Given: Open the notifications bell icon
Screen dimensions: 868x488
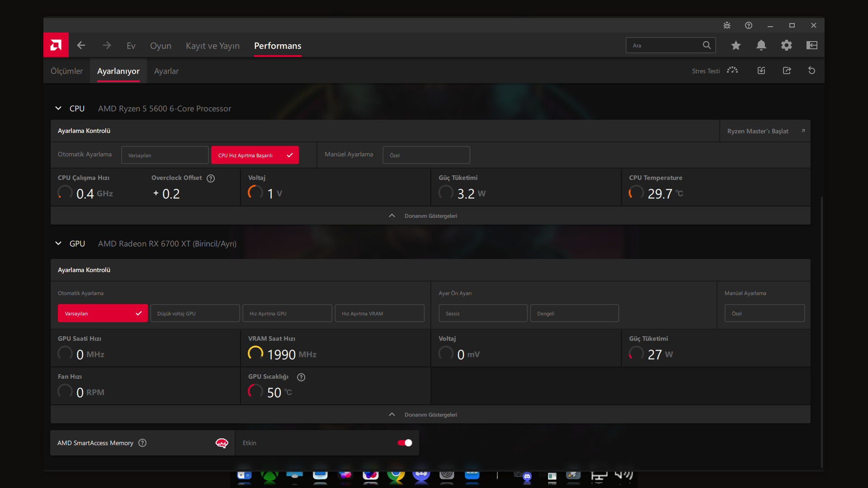Looking at the screenshot, I should pyautogui.click(x=761, y=45).
